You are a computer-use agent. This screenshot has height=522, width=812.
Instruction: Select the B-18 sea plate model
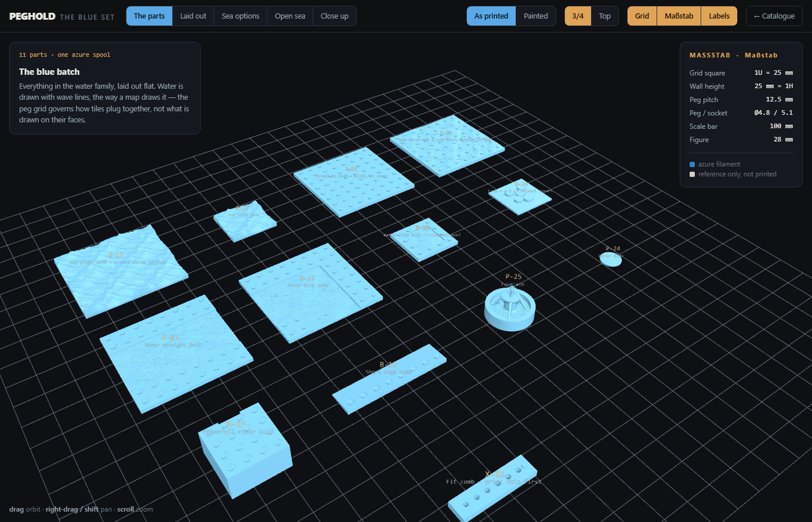[121, 270]
